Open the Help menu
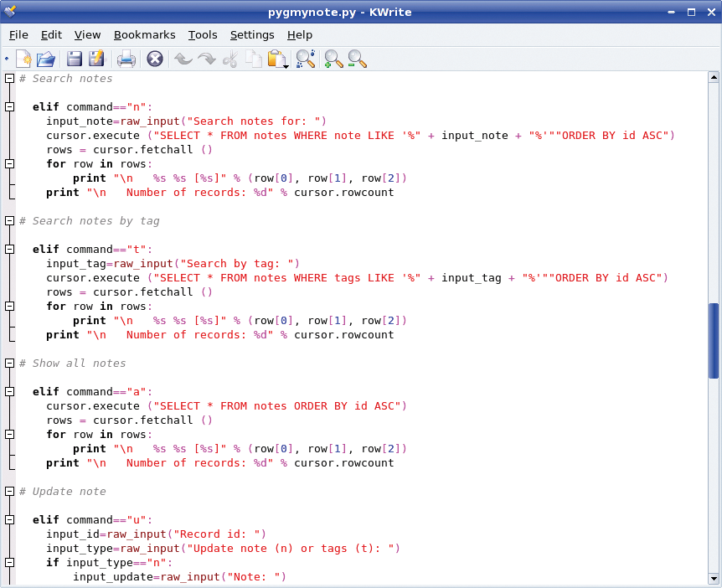722x588 pixels. click(x=300, y=35)
